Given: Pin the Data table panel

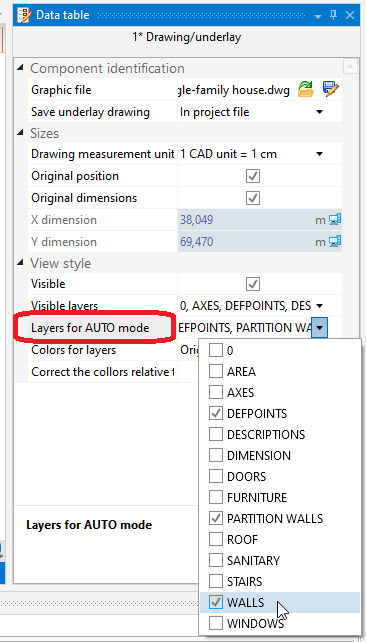Looking at the screenshot, I should click(x=334, y=16).
